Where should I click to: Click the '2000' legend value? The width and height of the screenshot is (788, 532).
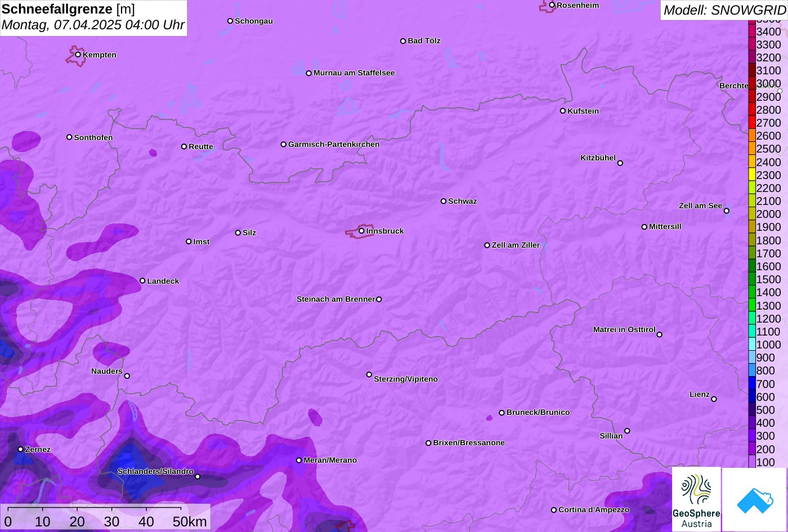769,214
